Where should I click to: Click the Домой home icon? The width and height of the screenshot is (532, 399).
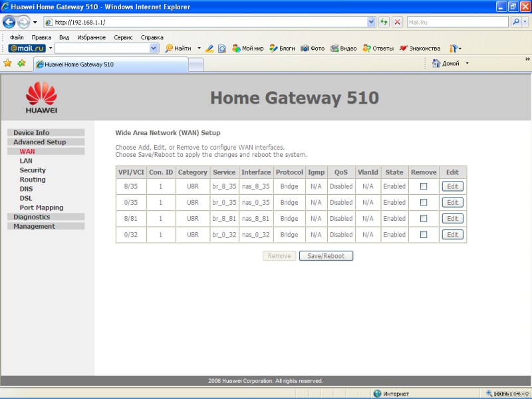436,63
